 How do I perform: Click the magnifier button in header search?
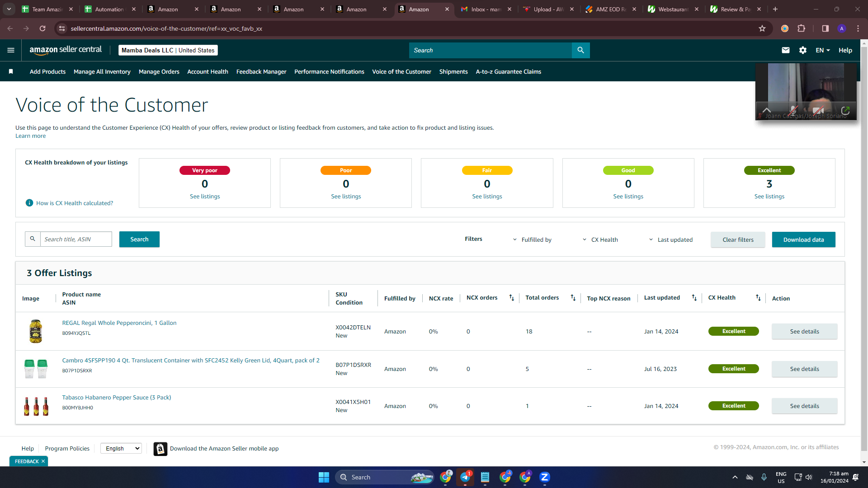[580, 50]
